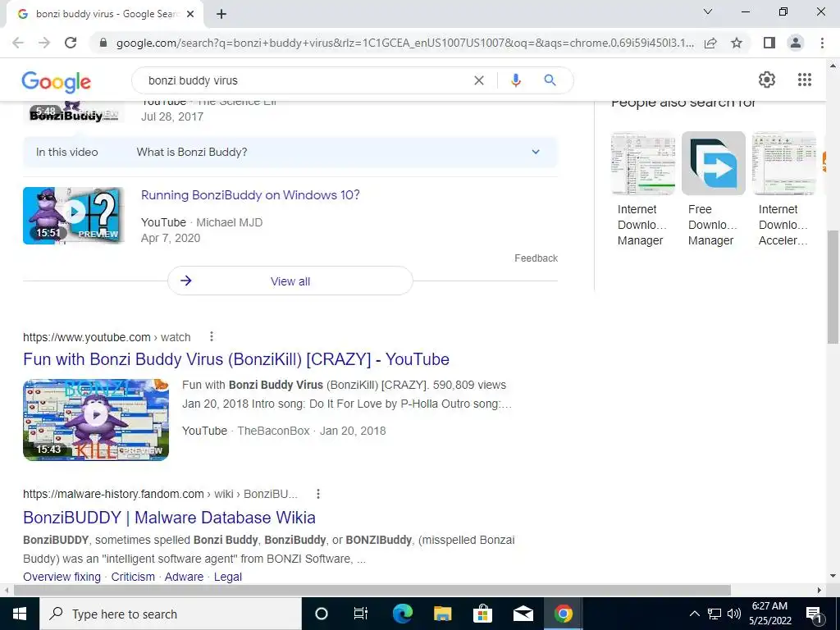Image resolution: width=840 pixels, height=630 pixels.
Task: Open the volume control in the tray
Action: [x=734, y=614]
